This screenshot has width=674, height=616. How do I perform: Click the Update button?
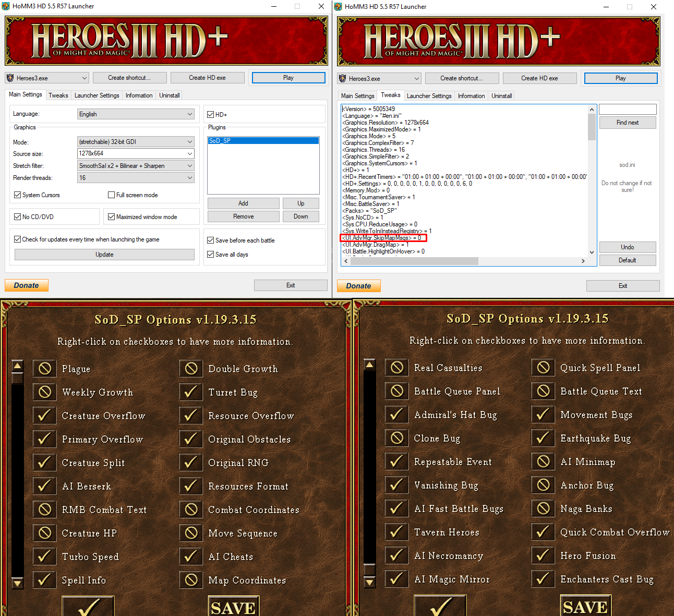click(104, 255)
